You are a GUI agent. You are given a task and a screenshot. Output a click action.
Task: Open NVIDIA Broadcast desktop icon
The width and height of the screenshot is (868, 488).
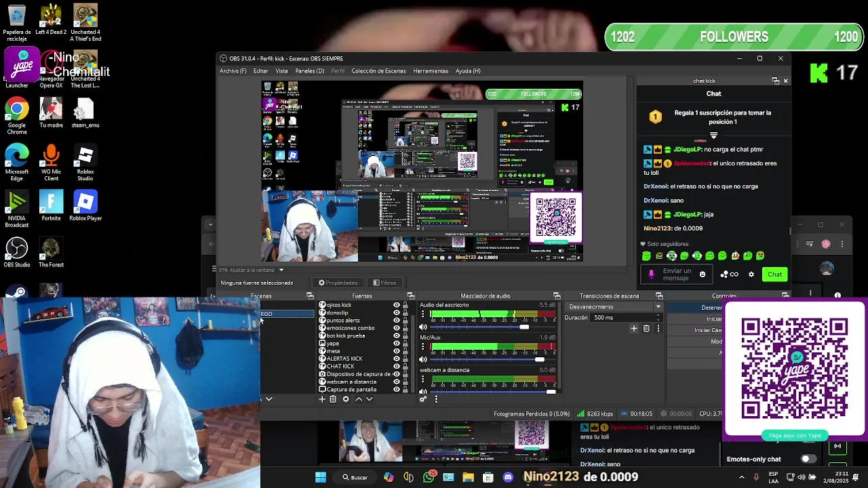(17, 209)
